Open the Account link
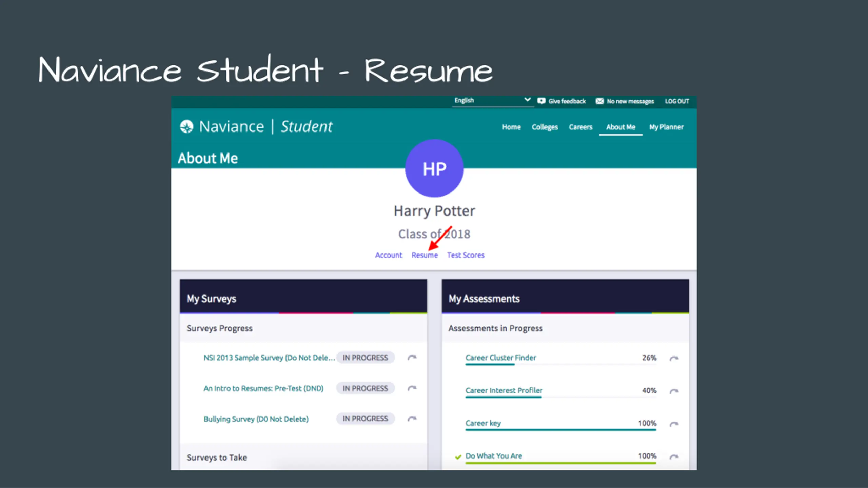This screenshot has height=488, width=868. pyautogui.click(x=389, y=255)
